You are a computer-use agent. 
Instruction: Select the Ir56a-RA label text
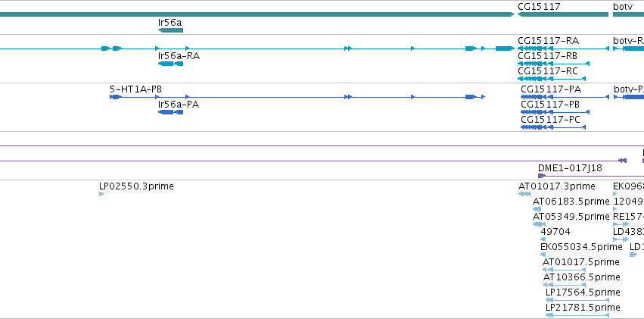pos(179,56)
